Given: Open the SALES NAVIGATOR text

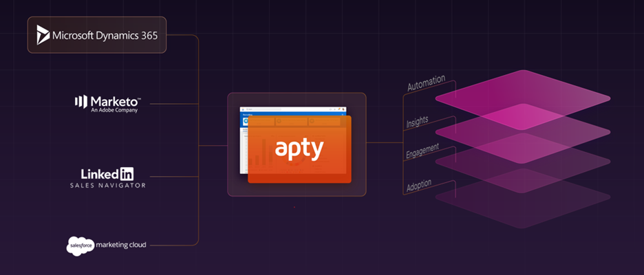Looking at the screenshot, I should pos(107,186).
